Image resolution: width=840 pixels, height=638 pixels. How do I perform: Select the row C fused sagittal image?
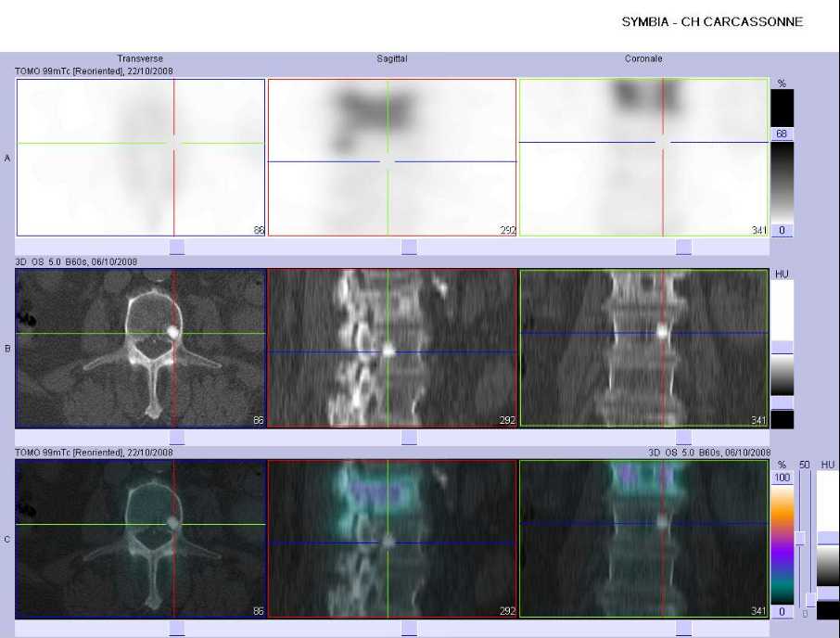(x=391, y=539)
